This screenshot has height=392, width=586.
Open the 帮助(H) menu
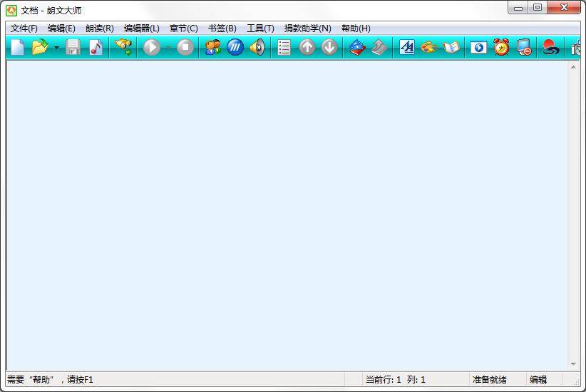click(x=356, y=29)
